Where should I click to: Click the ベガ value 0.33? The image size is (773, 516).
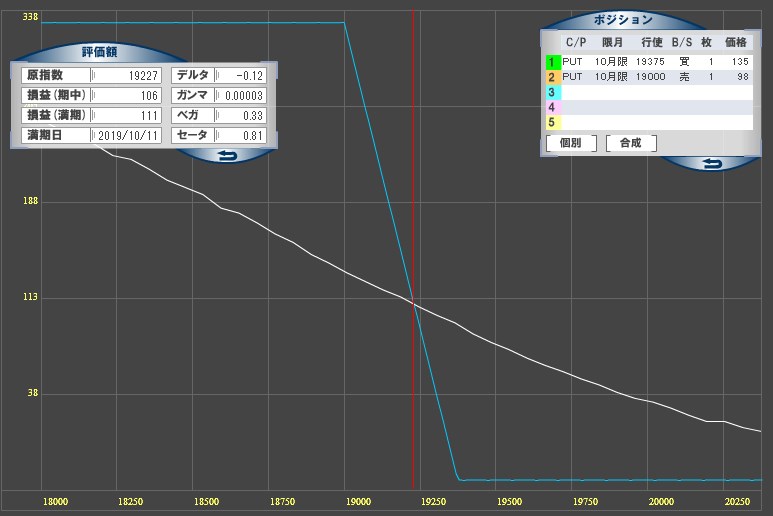[241, 115]
